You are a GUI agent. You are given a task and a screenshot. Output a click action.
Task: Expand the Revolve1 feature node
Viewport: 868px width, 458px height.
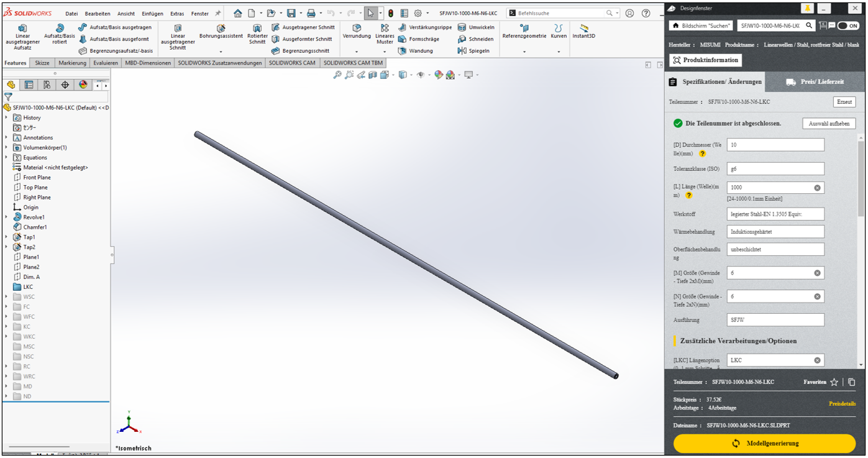[x=7, y=217]
